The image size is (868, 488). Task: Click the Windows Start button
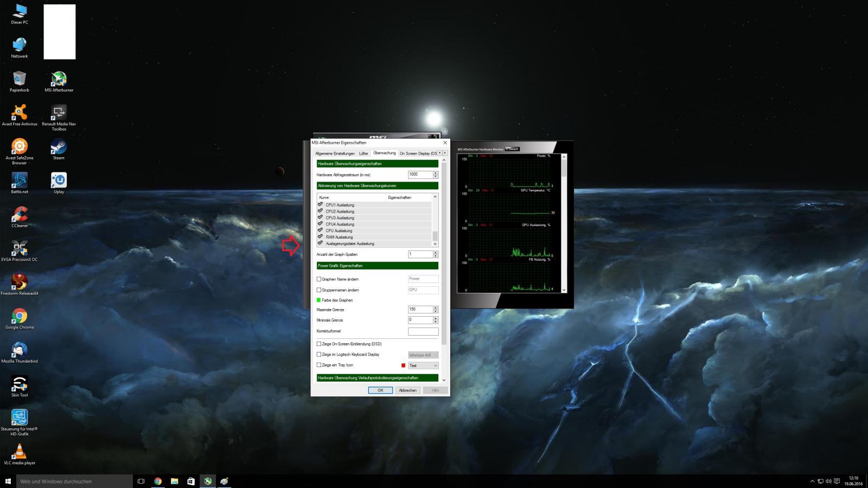pos(8,481)
